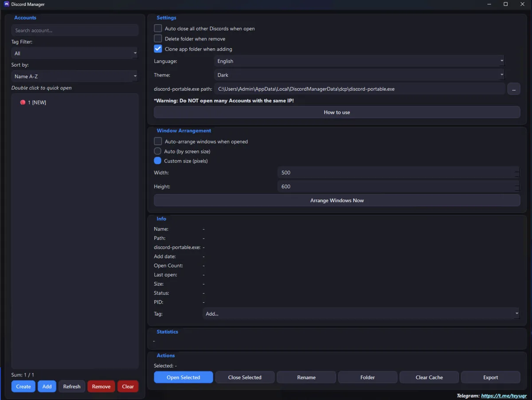Click the ... browse button for exe path
This screenshot has height=400, width=532.
tap(514, 89)
